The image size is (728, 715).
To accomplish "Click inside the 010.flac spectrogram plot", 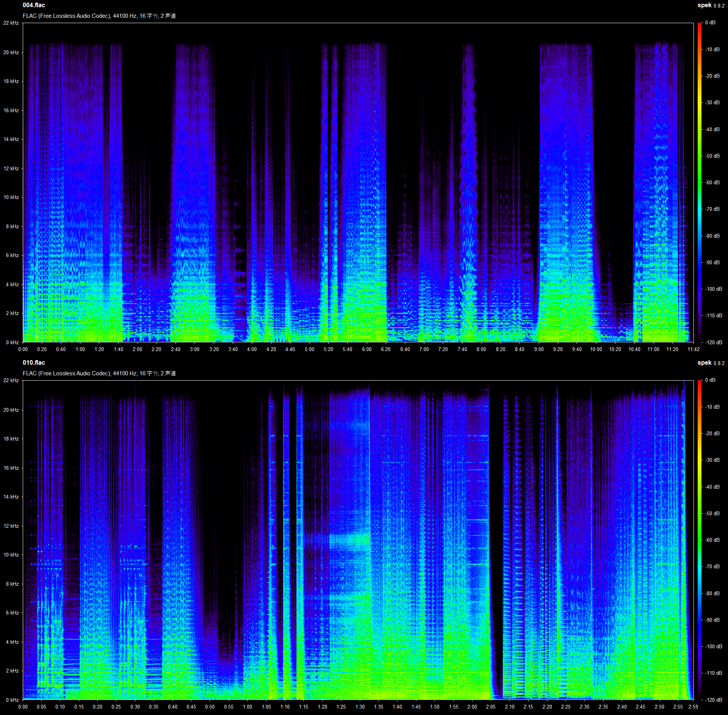I will [358, 540].
